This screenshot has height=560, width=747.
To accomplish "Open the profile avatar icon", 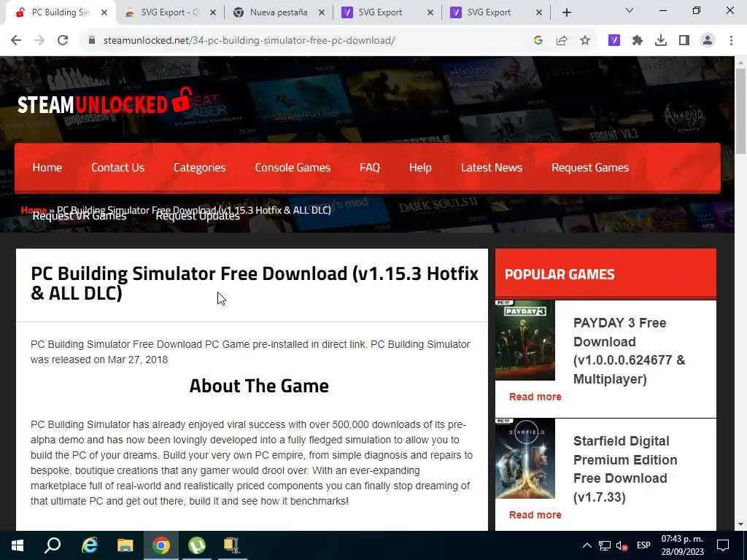I will pos(708,41).
